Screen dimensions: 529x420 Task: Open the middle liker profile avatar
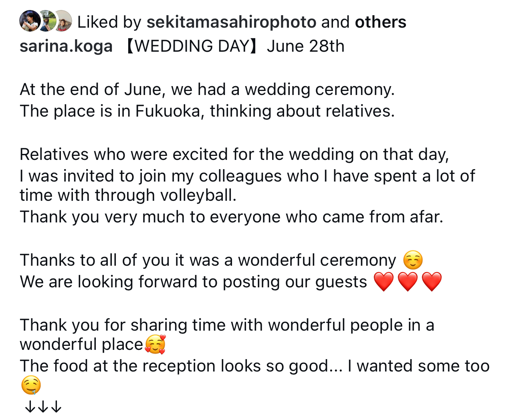tap(47, 21)
